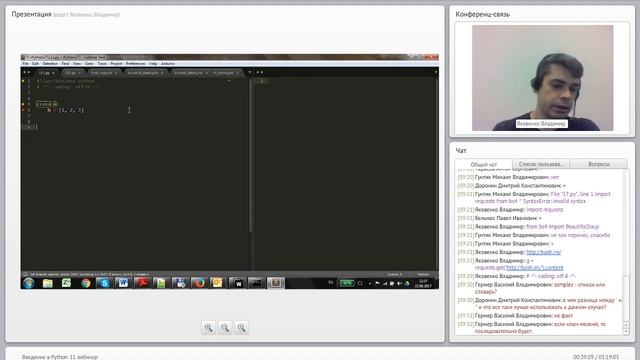Click the last zoom magnifier button
640x360 pixels.
click(x=241, y=328)
